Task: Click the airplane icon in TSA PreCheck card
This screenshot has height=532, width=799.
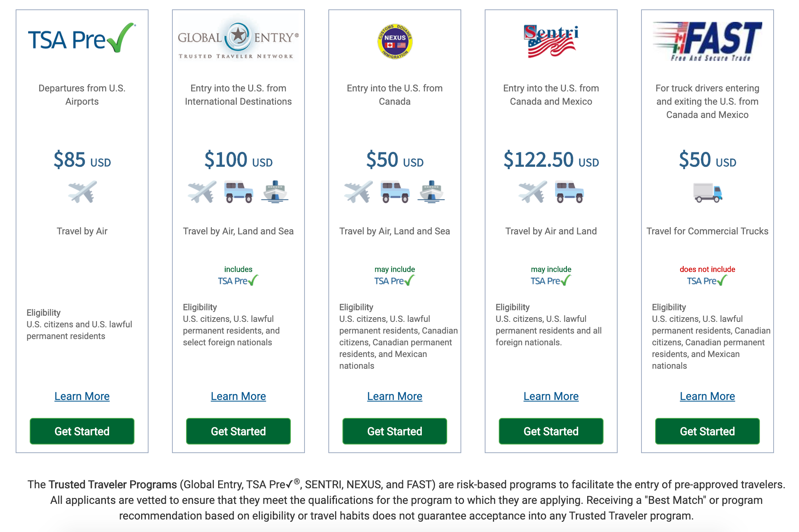Action: [x=82, y=192]
